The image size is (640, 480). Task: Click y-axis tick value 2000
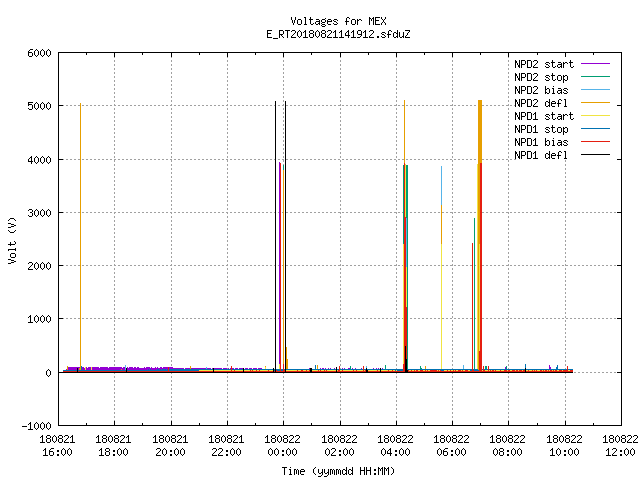coord(39,266)
